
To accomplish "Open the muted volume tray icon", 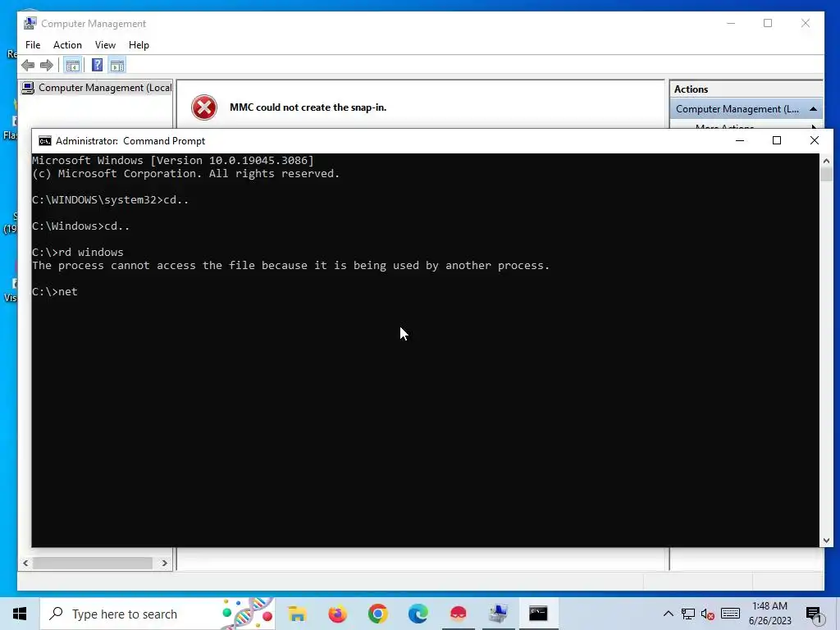I will tap(708, 614).
